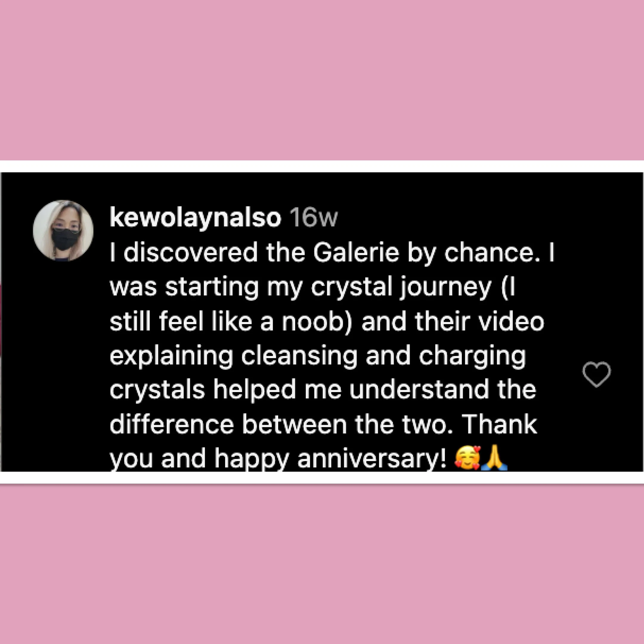This screenshot has width=644, height=644.
Task: Click the 'explaining cleansing and charging' line
Action: 318,357
